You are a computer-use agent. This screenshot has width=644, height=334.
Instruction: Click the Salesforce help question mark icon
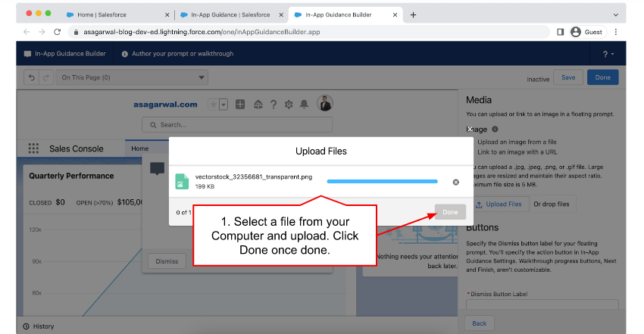[274, 105]
